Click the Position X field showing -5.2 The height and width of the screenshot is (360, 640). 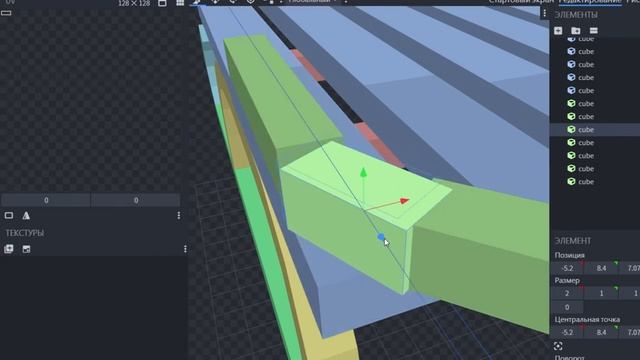pos(567,268)
